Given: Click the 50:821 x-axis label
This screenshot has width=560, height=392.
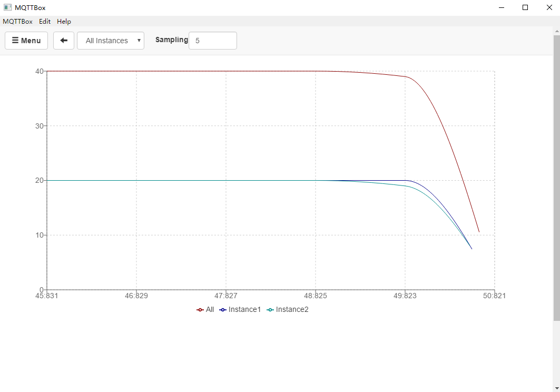Looking at the screenshot, I should [494, 296].
